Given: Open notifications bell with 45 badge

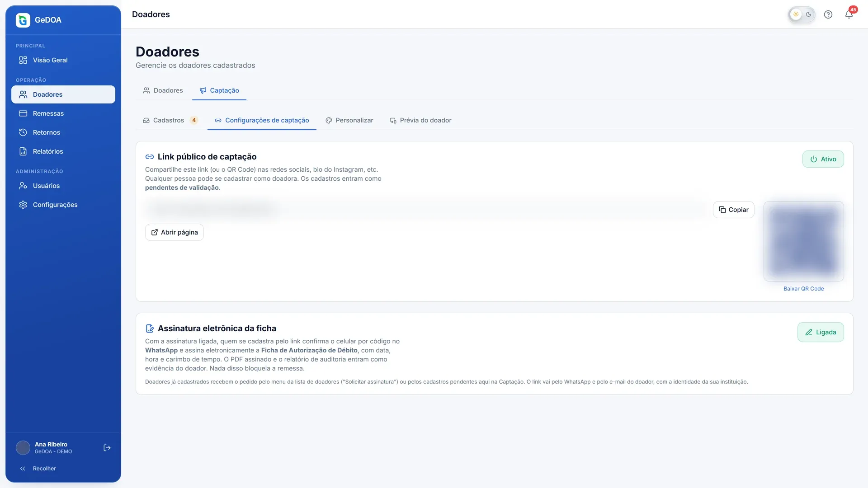Looking at the screenshot, I should pyautogui.click(x=849, y=14).
